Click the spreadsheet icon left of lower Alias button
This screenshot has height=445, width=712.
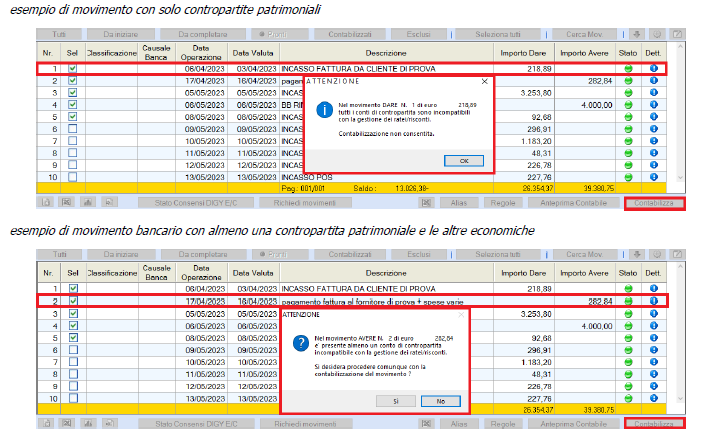[426, 423]
